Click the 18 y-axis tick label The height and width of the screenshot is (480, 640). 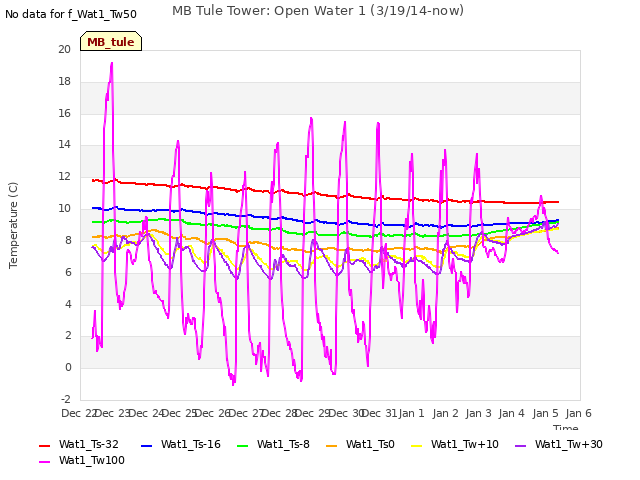(x=64, y=81)
